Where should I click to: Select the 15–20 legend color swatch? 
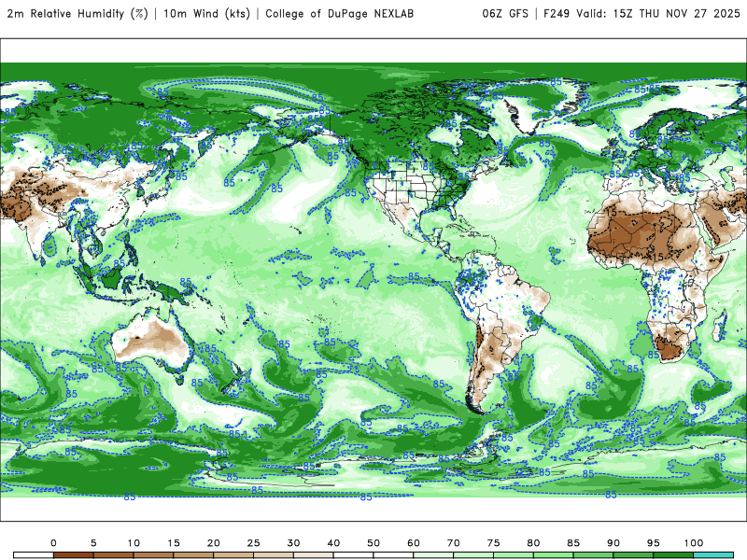pos(193,555)
